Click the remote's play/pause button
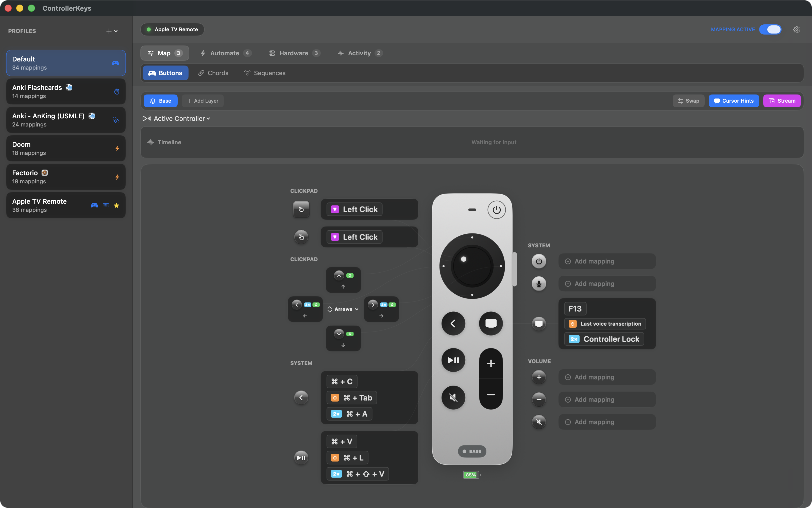This screenshot has height=508, width=812. [453, 360]
